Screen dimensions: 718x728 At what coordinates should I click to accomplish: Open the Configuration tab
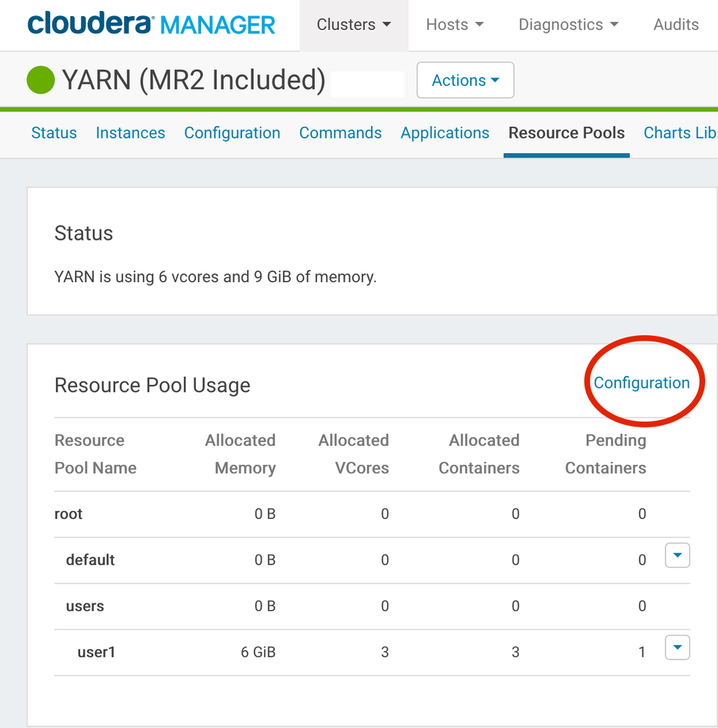click(232, 133)
